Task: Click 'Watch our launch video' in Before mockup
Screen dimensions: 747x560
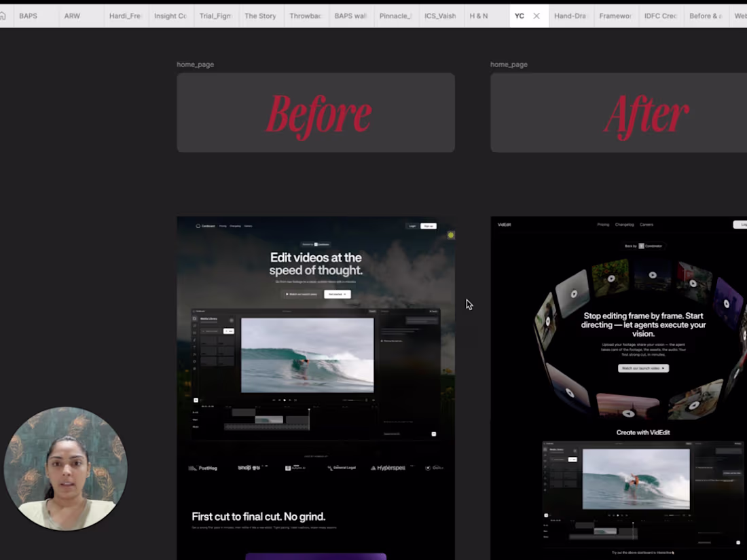Action: pyautogui.click(x=302, y=295)
